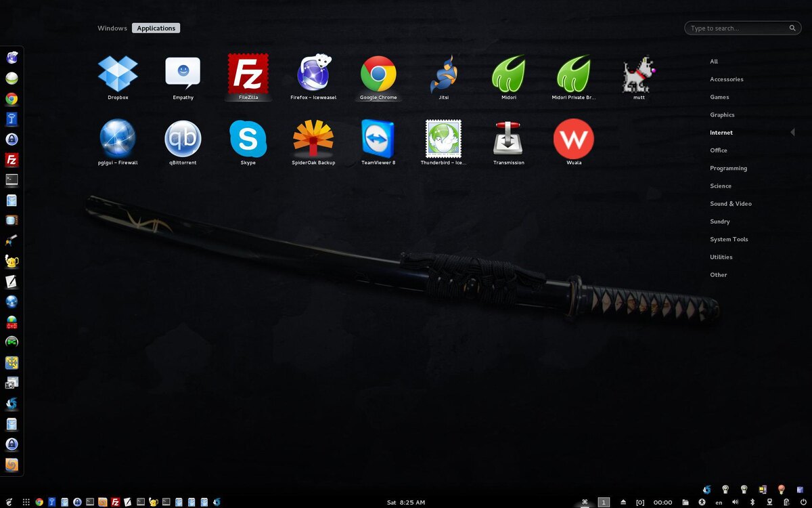Click the file manager folder panel icon
The image size is (812, 508).
685,502
